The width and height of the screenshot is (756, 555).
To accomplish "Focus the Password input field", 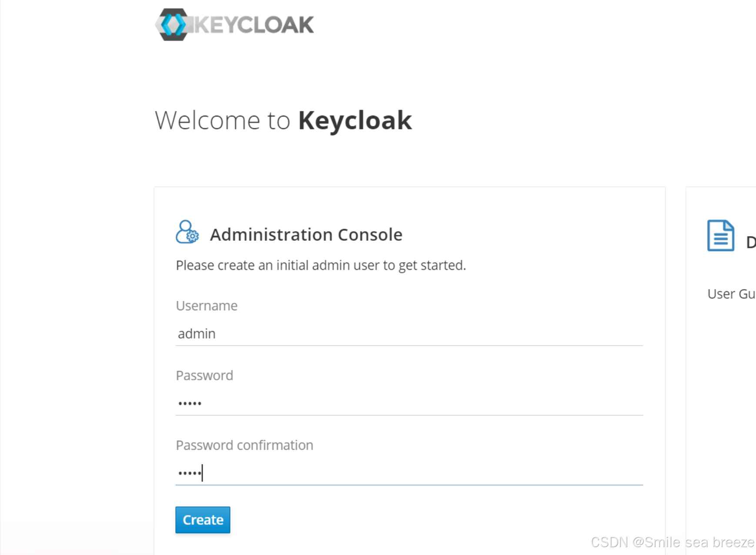I will point(409,403).
